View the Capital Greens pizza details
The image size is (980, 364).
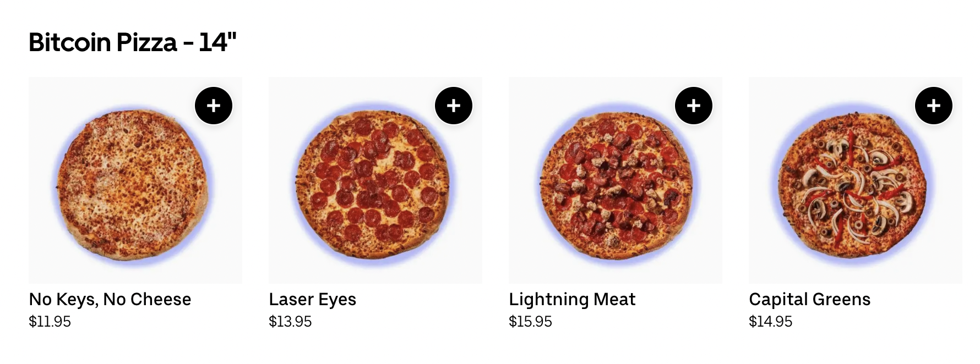tap(809, 299)
